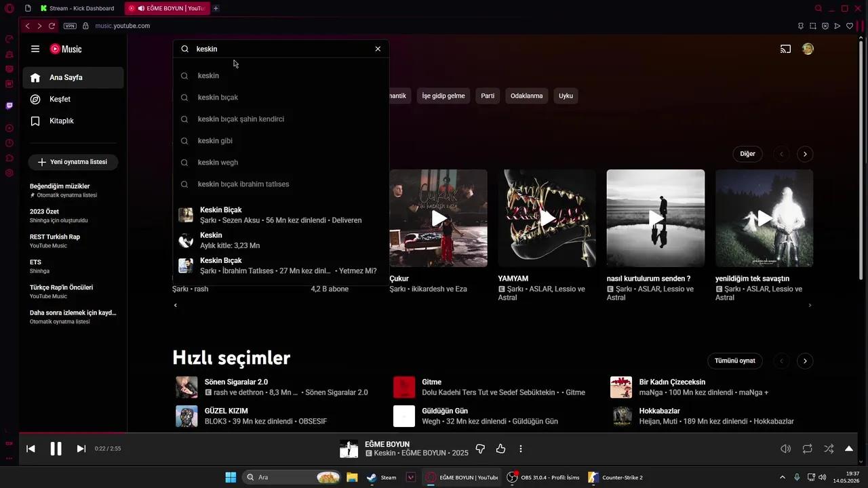Open the YouTube Music guide hamburger menu
Screen dimensions: 868x488
pos(35,49)
